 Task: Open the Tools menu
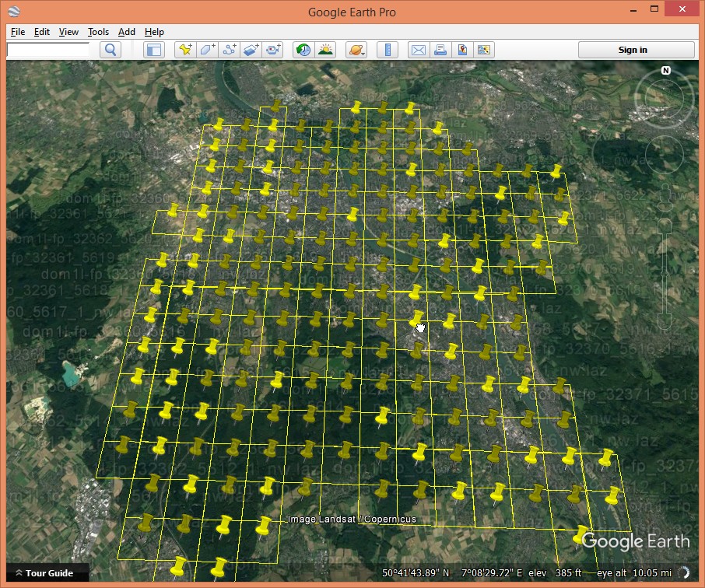98,32
